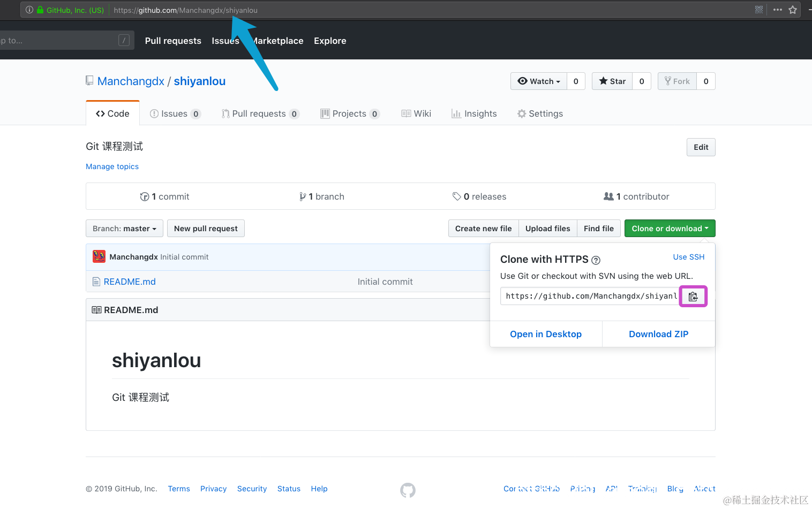
Task: Click the QR code icon in address bar
Action: click(x=759, y=10)
